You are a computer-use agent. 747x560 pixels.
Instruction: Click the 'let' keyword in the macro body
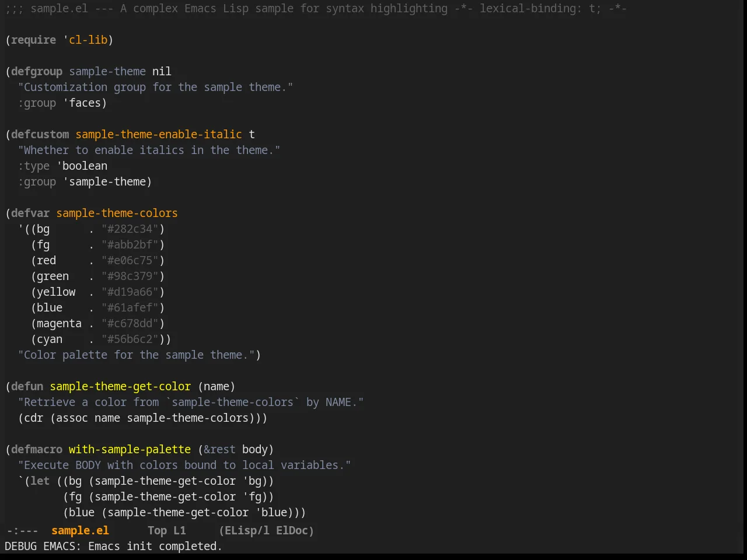[x=40, y=481]
